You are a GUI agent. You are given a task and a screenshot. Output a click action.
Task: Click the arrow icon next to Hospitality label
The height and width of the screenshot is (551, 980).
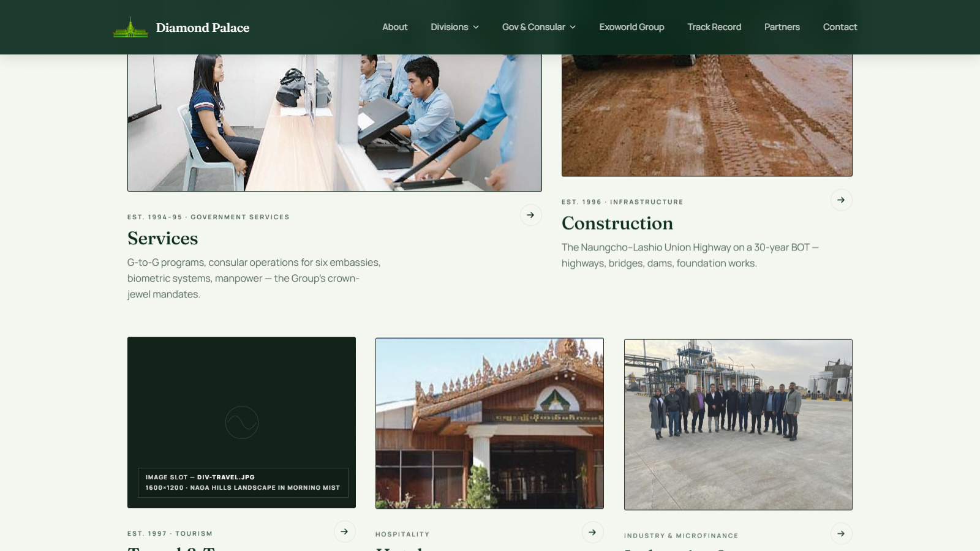pyautogui.click(x=592, y=532)
